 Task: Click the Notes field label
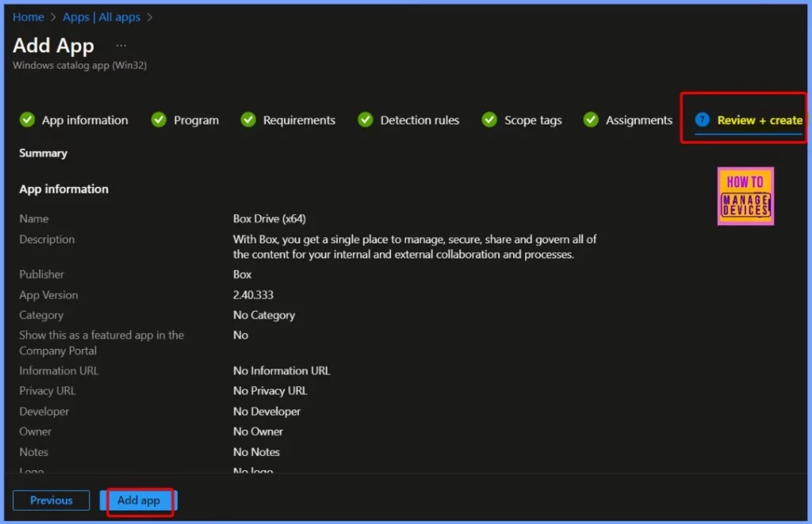coord(33,452)
